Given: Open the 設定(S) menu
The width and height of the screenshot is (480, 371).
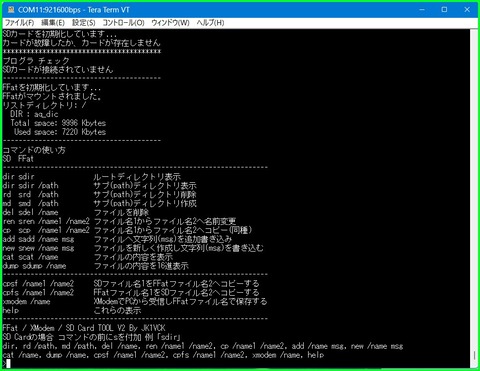Looking at the screenshot, I should click(84, 23).
